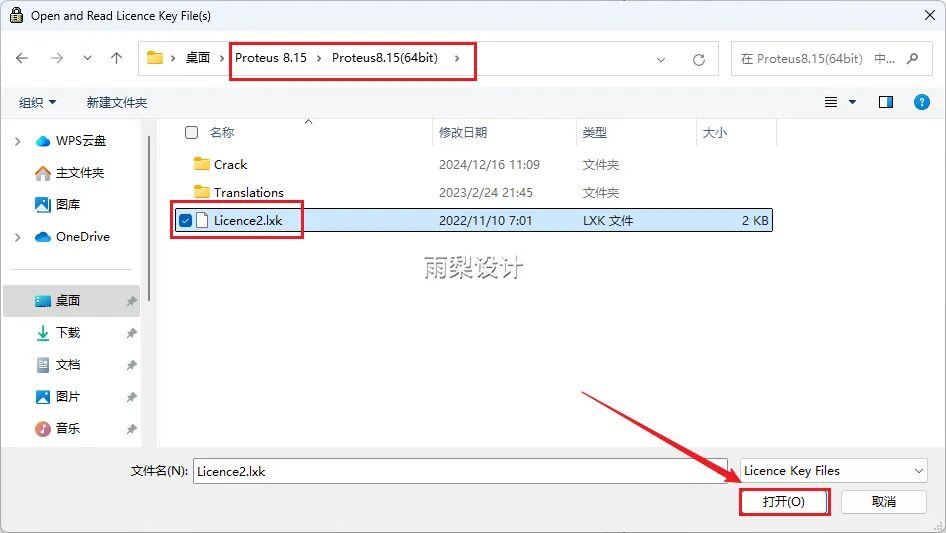This screenshot has width=946, height=533.
Task: Close the Open and Read Licence dialog
Action: [x=930, y=15]
